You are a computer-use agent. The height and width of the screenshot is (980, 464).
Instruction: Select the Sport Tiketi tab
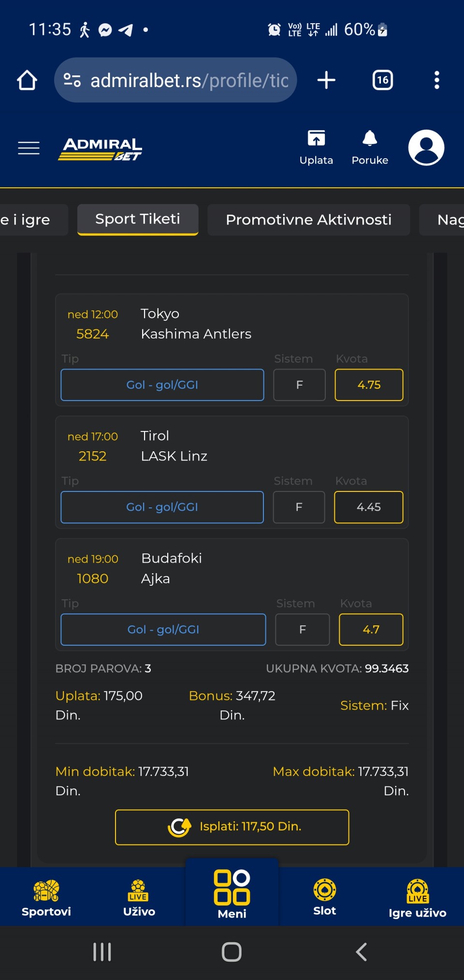tap(138, 219)
